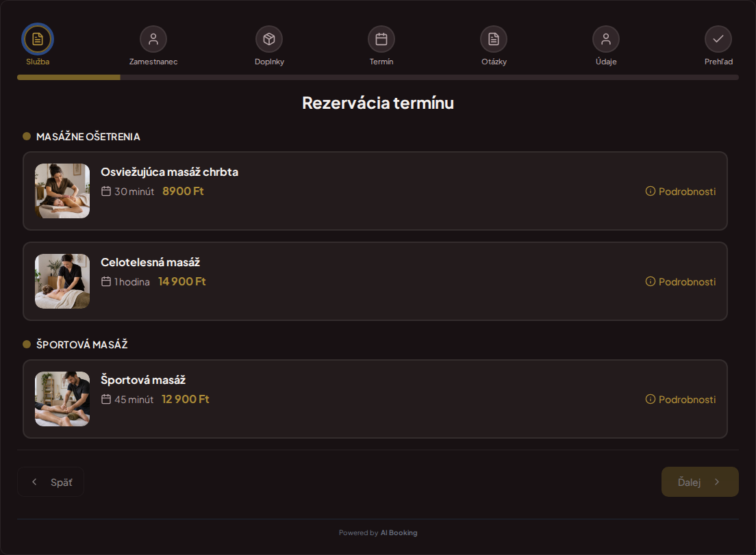Screen dimensions: 756x555
Task: Click the Termín step label
Action: (381, 62)
